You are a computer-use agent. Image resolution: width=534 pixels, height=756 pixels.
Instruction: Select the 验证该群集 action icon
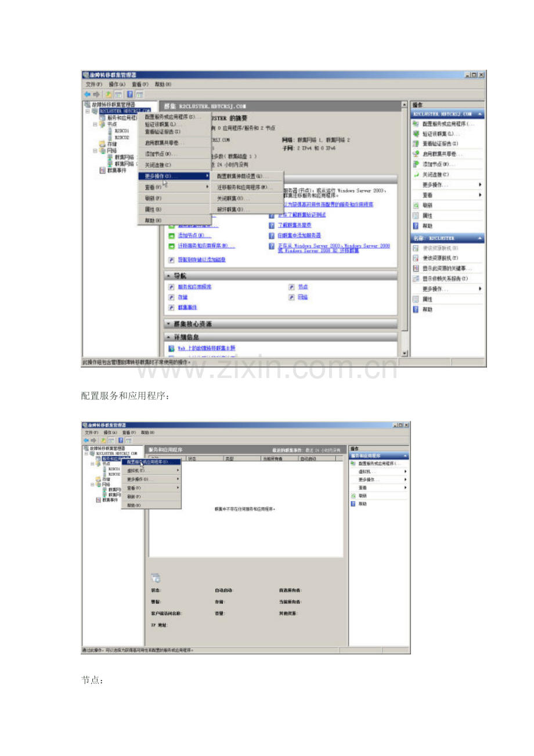click(416, 134)
